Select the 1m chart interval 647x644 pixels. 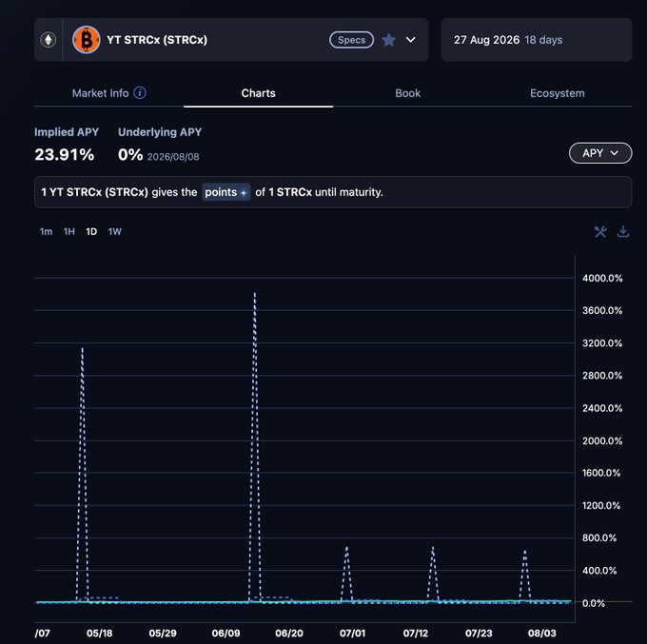[47, 231]
